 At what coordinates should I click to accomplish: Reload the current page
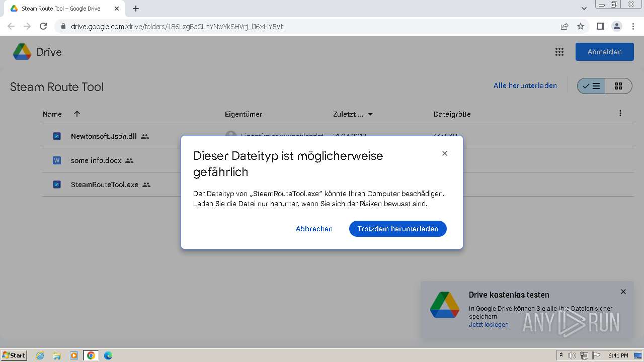point(43,26)
